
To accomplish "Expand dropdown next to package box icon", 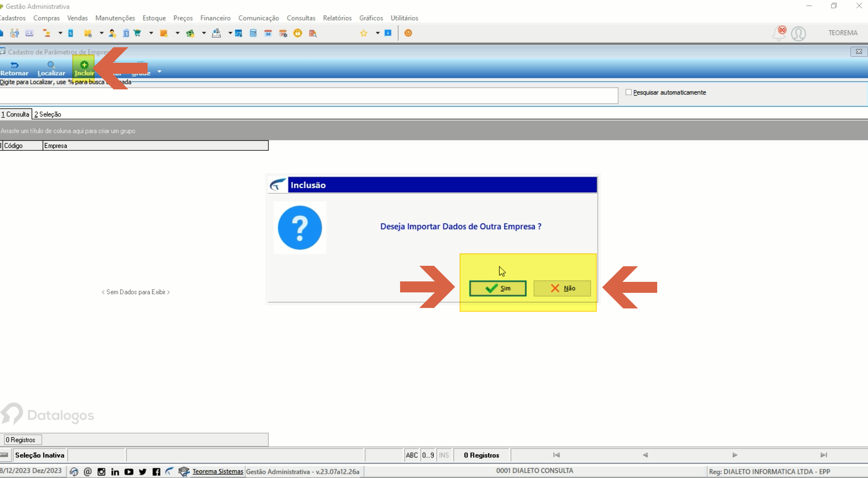I will tap(101, 33).
